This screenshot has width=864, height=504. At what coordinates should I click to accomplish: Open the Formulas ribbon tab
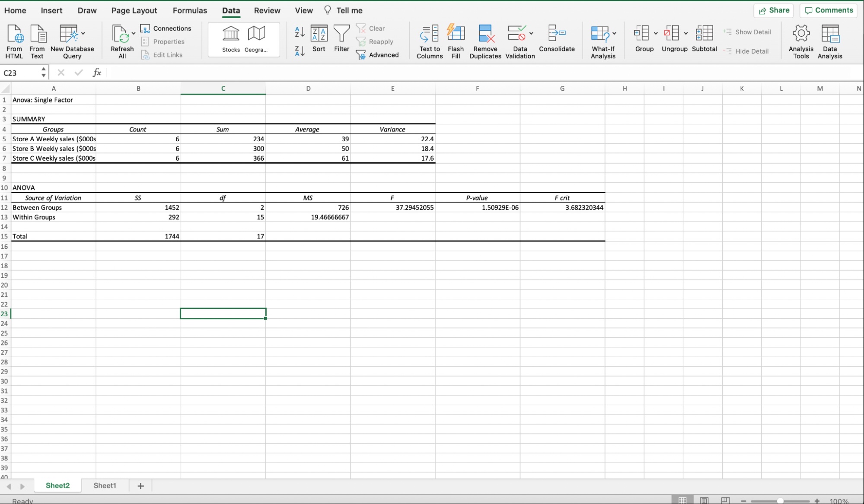(190, 10)
